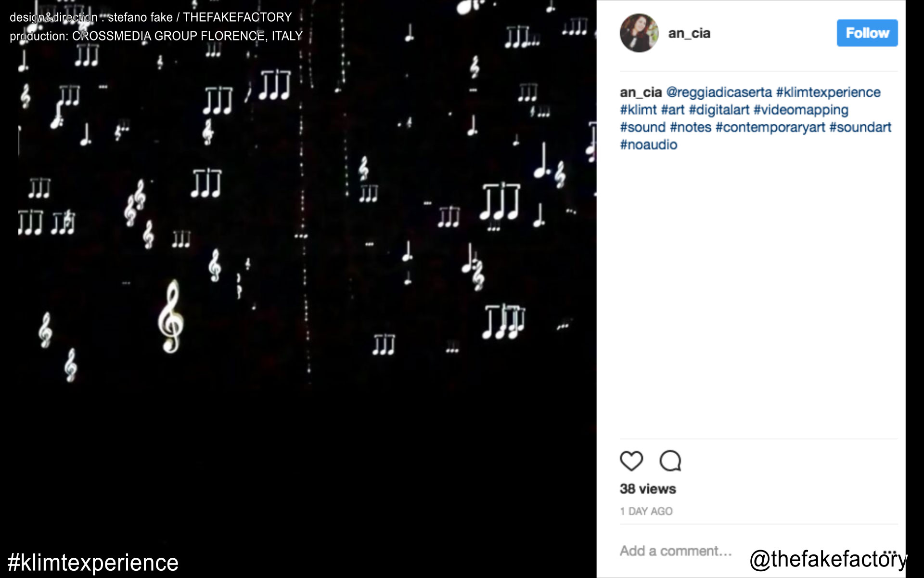This screenshot has width=924, height=578.
Task: Open the more options ellipsis icon
Action: 890,552
